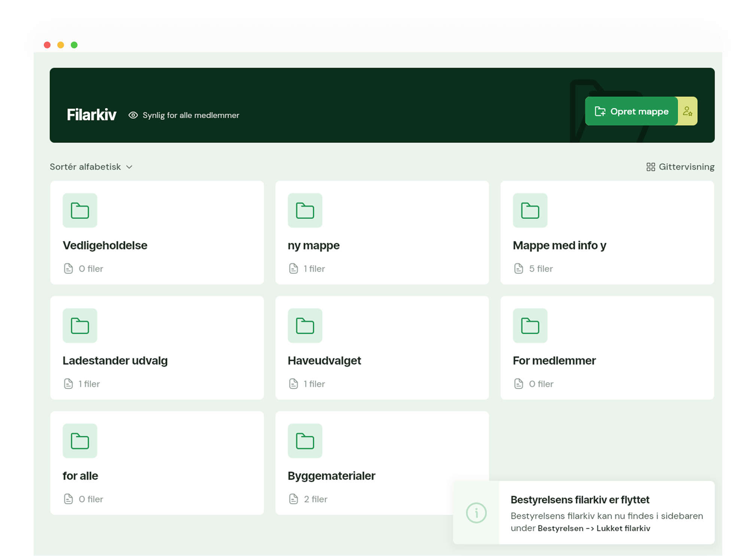Click the file icon in ny mappe card

coord(293,269)
